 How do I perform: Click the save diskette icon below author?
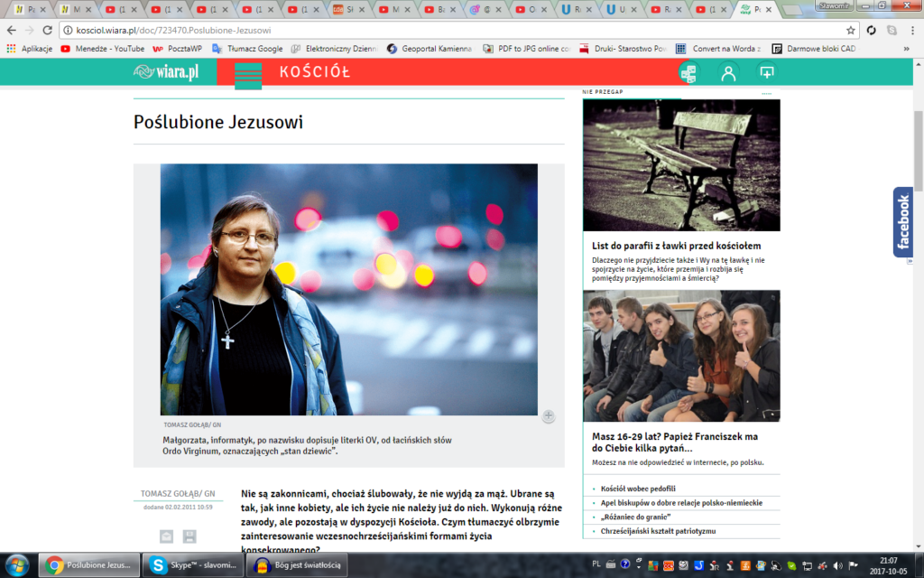(189, 536)
